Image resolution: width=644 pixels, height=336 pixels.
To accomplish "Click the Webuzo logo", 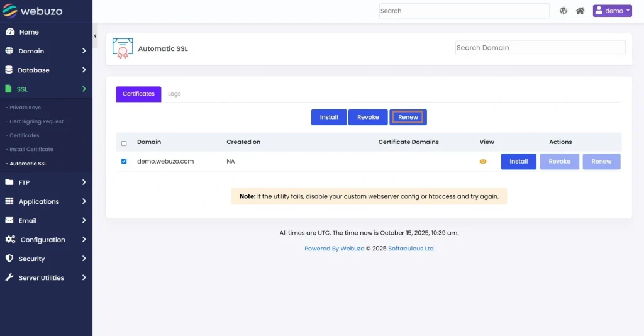I will [32, 11].
